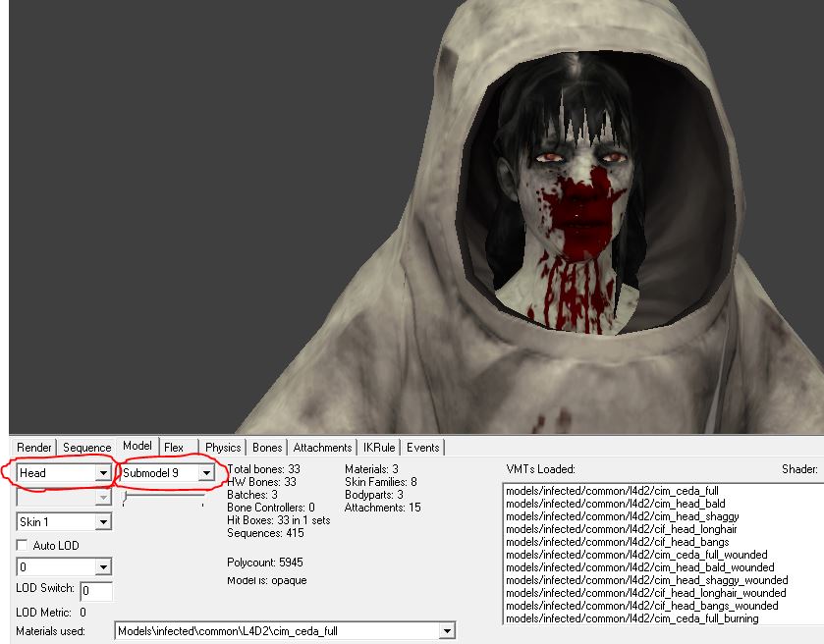
Task: Click the LOD Switch input field
Action: coord(96,591)
